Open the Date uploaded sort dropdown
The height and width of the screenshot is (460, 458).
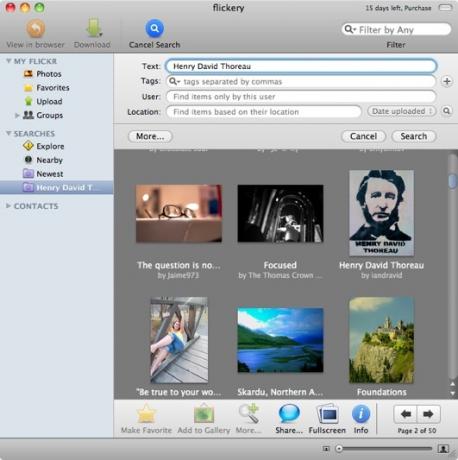point(401,111)
